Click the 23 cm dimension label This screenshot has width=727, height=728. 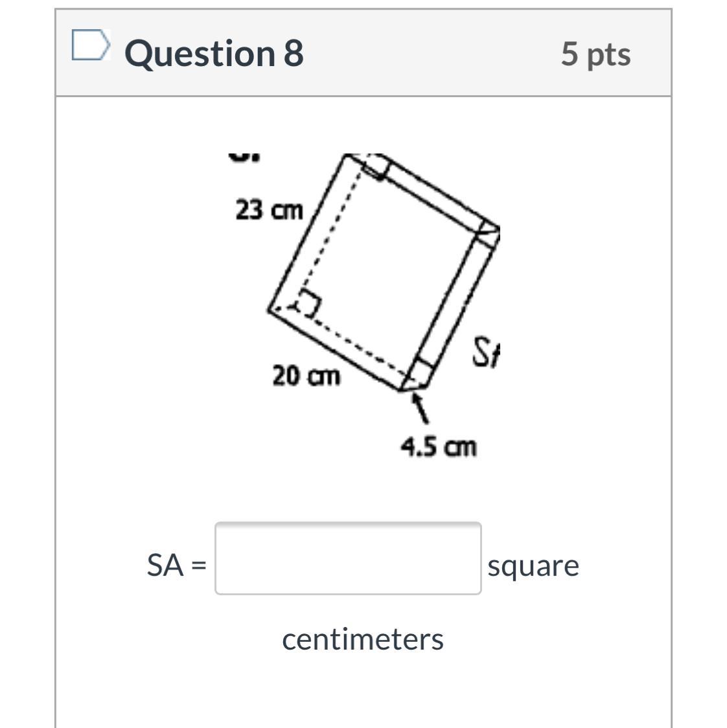[269, 210]
